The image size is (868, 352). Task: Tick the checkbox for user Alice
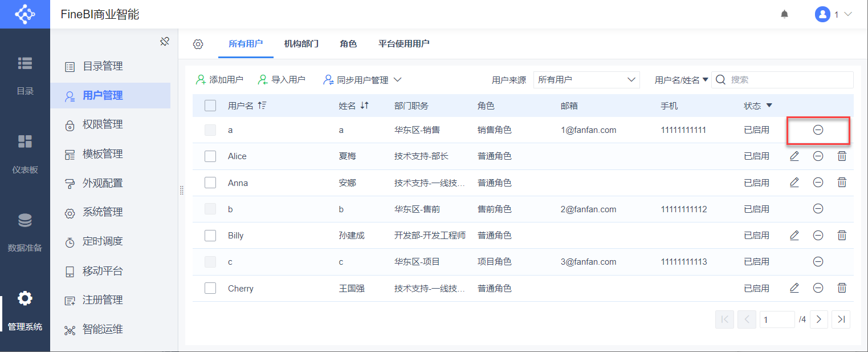(x=210, y=156)
